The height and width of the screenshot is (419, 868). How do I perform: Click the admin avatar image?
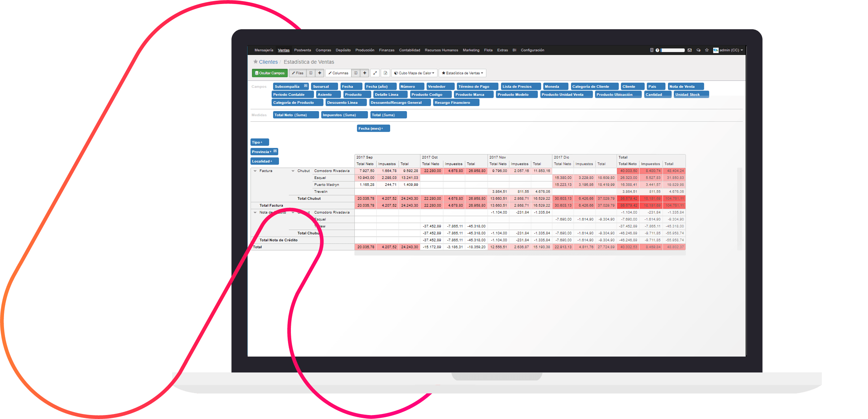[x=716, y=50]
